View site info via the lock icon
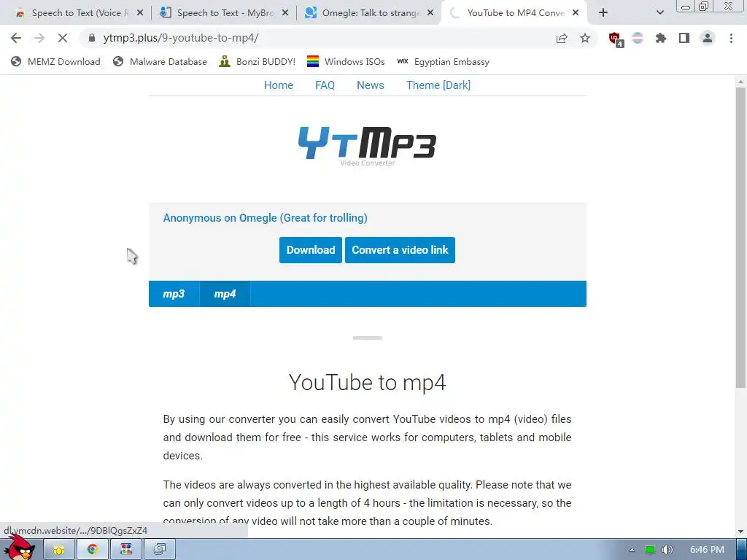747x560 pixels. [92, 38]
